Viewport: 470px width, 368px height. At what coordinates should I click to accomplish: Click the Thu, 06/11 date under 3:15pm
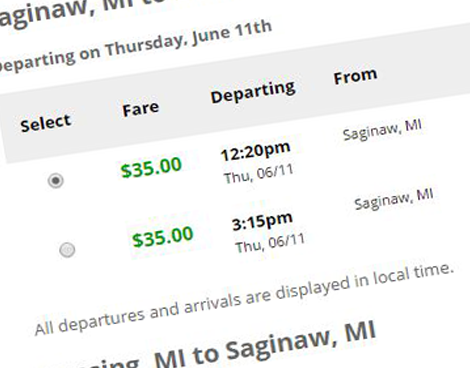pos(270,243)
